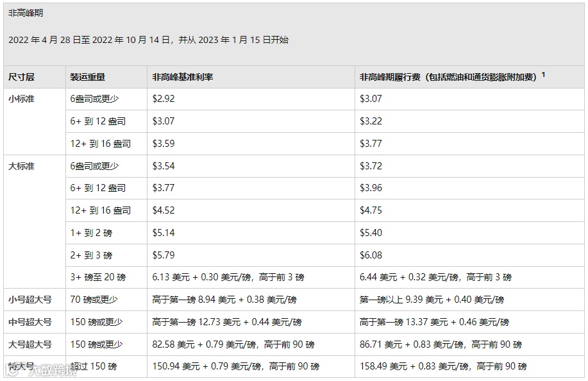Select the date range line starting 2022 年 4 月 28 日
588x381 pixels.
click(149, 40)
